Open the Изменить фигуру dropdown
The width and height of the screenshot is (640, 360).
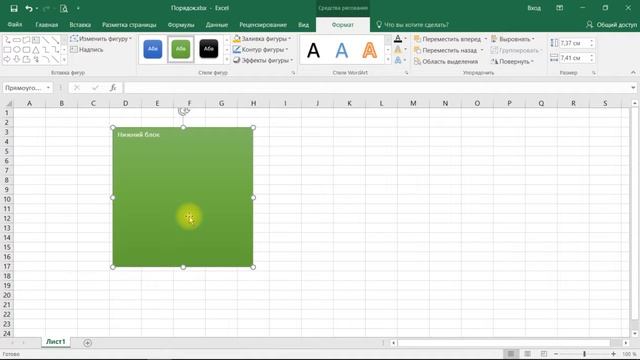[x=101, y=39]
